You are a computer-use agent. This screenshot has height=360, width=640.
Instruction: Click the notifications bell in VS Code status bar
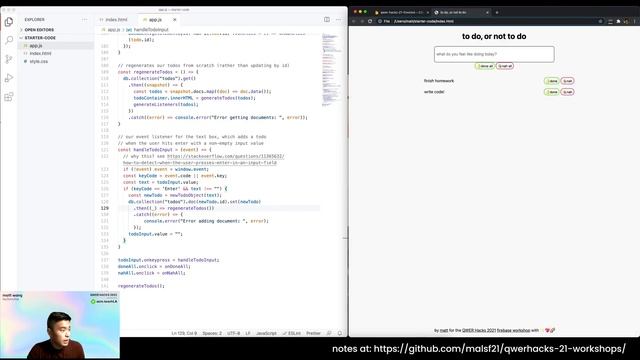click(x=340, y=333)
